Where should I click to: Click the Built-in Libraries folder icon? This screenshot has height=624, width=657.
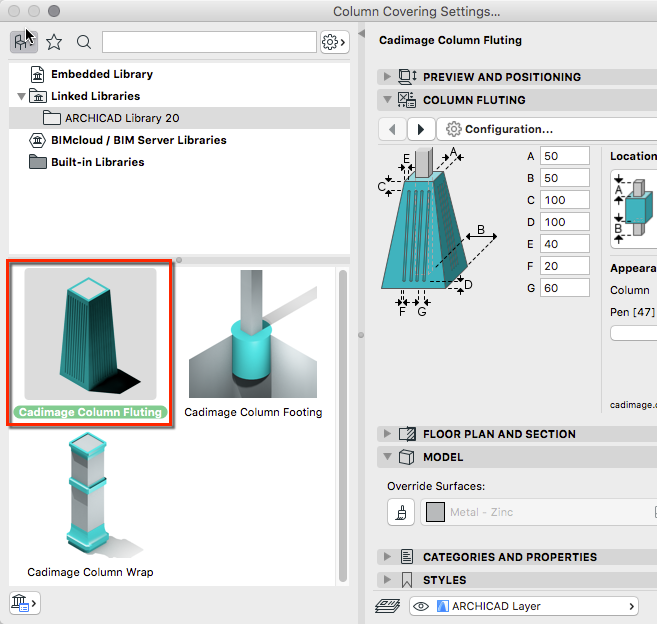point(38,162)
